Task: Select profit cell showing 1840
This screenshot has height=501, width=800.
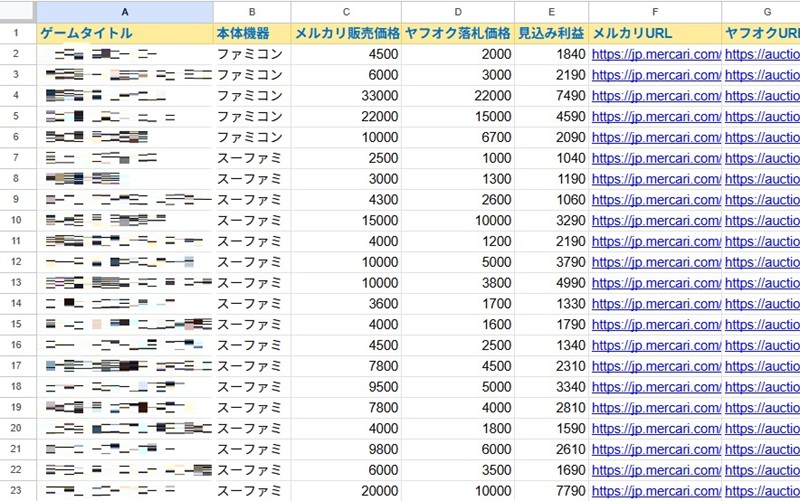Action: click(552, 54)
